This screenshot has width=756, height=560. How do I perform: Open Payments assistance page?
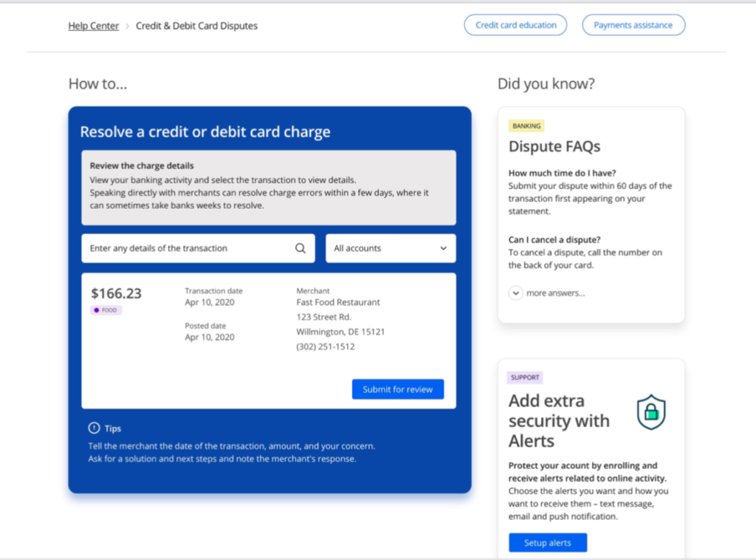(633, 25)
